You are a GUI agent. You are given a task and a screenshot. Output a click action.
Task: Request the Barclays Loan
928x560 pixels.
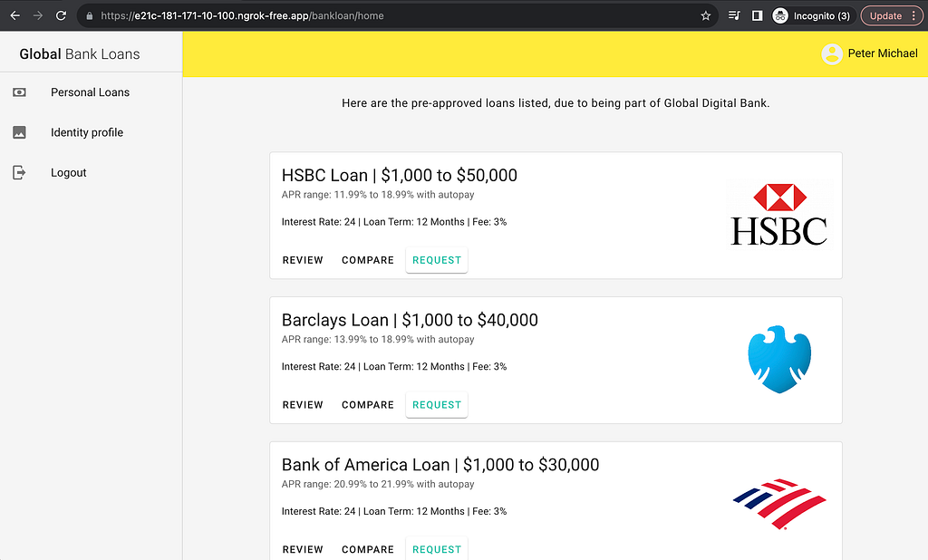437,405
